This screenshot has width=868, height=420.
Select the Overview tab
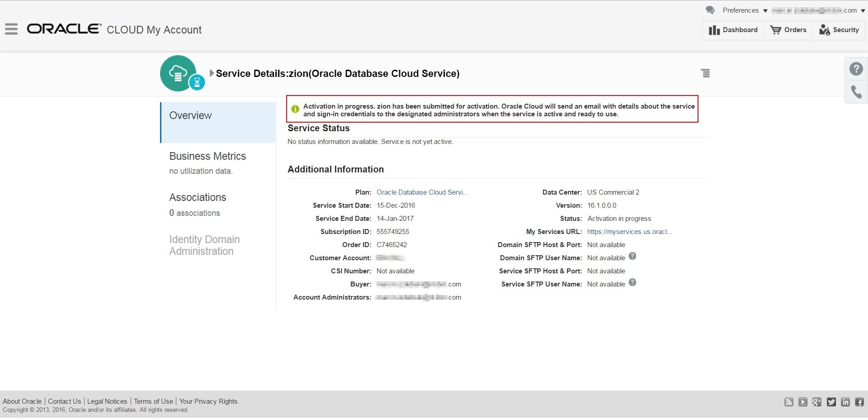[218, 122]
